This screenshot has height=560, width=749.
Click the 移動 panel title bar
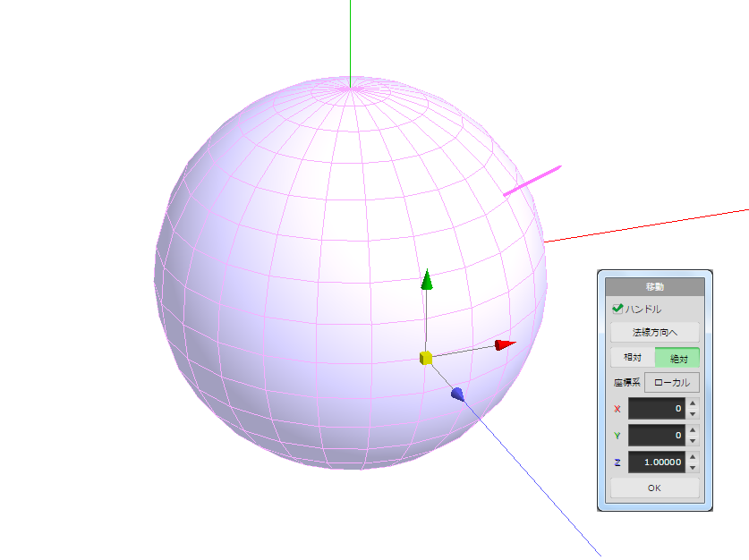654,287
